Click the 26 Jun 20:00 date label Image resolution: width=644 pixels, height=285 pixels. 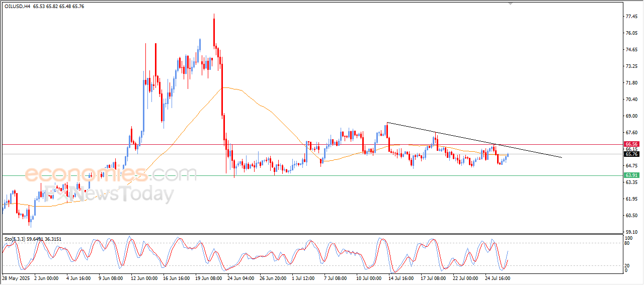tap(273, 278)
